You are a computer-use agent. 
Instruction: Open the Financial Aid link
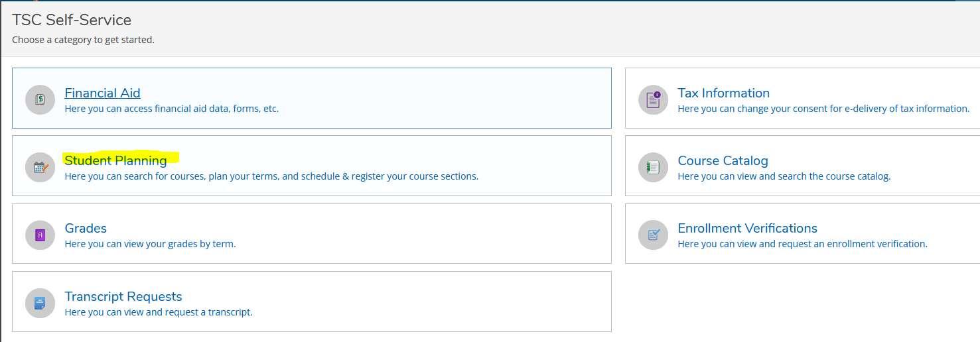pos(102,93)
